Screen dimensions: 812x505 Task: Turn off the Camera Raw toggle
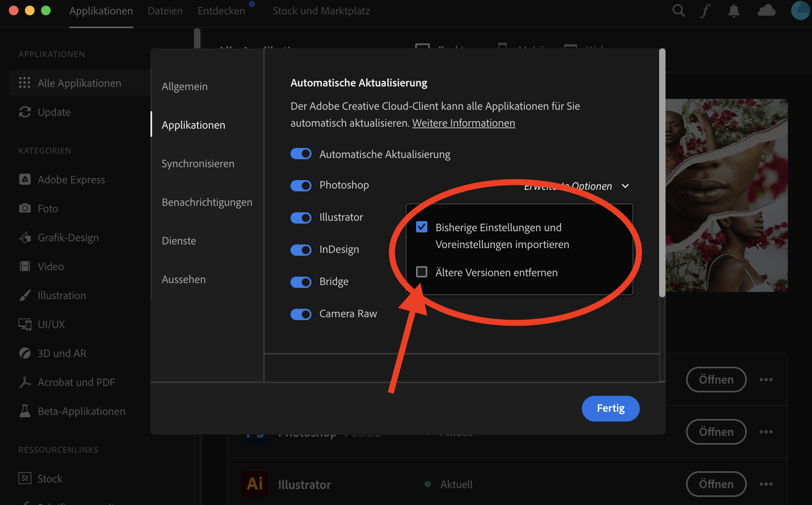301,314
